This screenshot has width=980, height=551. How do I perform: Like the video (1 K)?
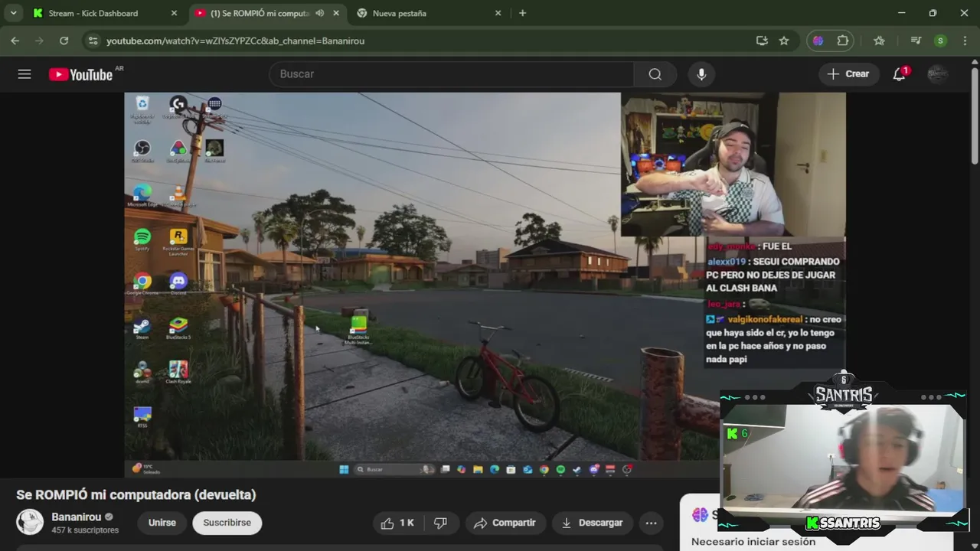[x=398, y=523]
